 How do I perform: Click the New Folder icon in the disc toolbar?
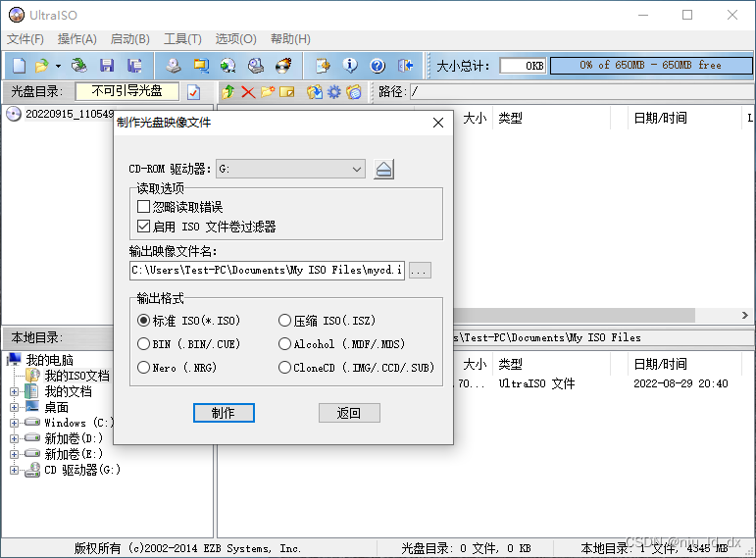[x=268, y=91]
